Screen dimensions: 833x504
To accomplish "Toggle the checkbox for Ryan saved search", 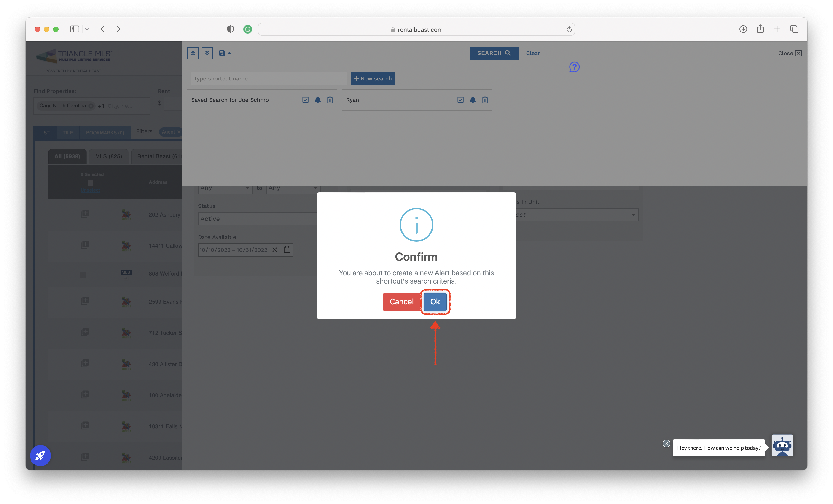I will 460,100.
